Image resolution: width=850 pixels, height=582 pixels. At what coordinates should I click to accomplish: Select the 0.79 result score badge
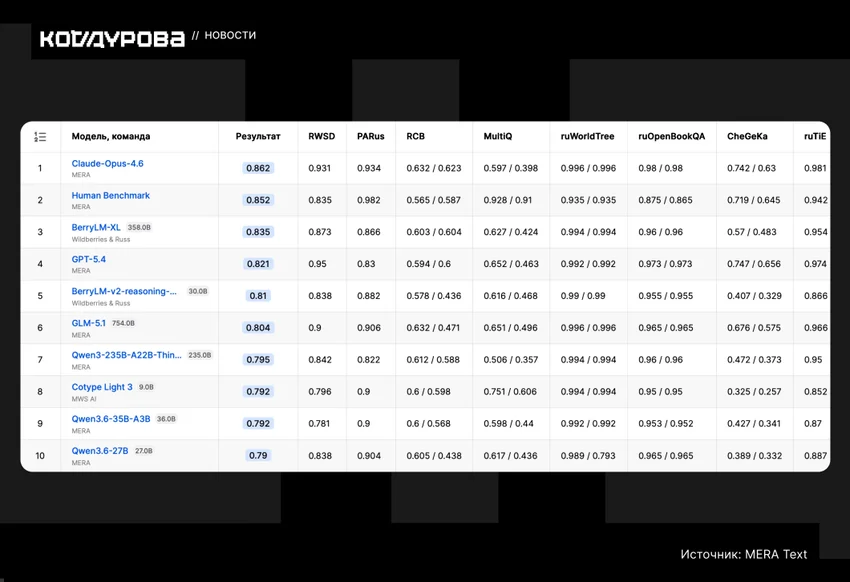click(258, 456)
